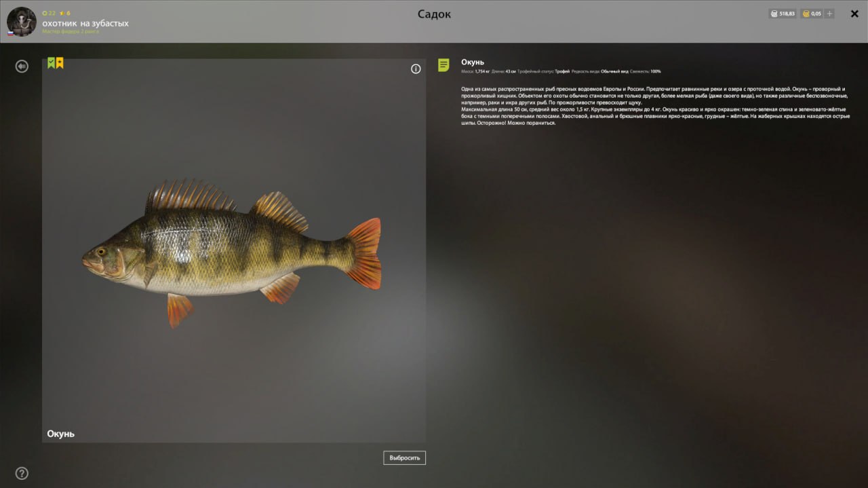Screen dimensions: 868x488
Task: Click the star rank 6 indicator
Action: click(x=65, y=13)
